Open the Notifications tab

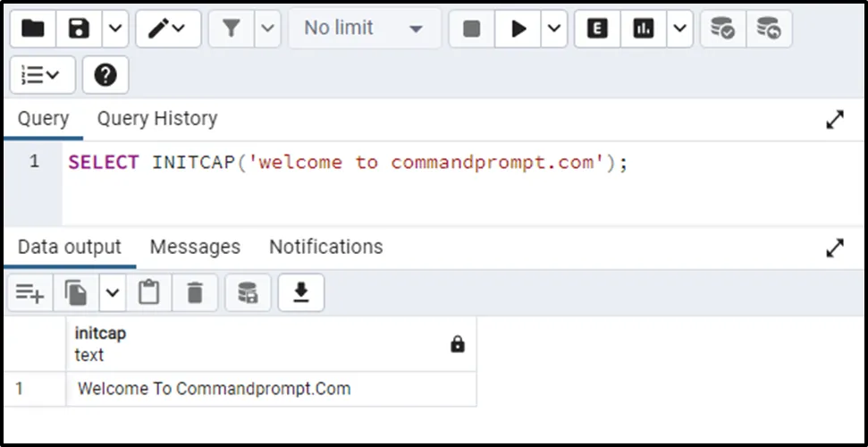pyautogui.click(x=325, y=247)
